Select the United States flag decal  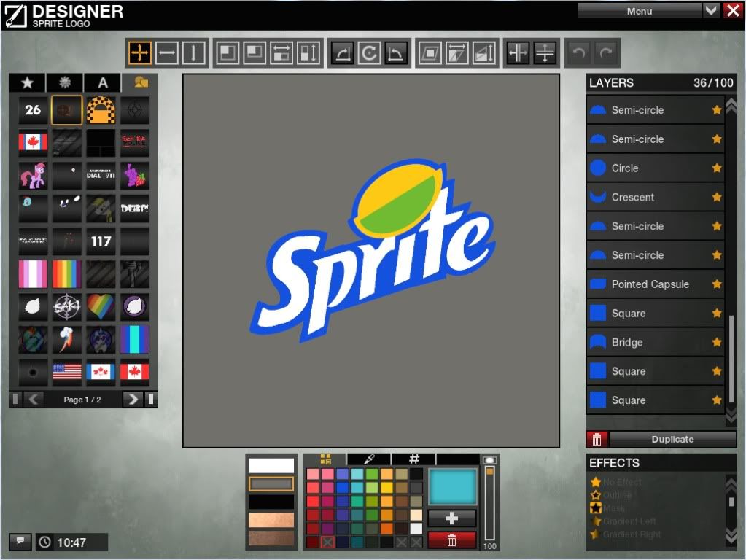point(66,372)
